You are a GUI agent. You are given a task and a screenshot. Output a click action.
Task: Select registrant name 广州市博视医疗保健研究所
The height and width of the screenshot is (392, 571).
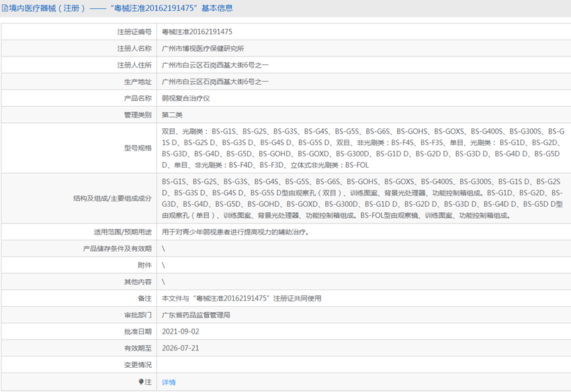click(203, 48)
